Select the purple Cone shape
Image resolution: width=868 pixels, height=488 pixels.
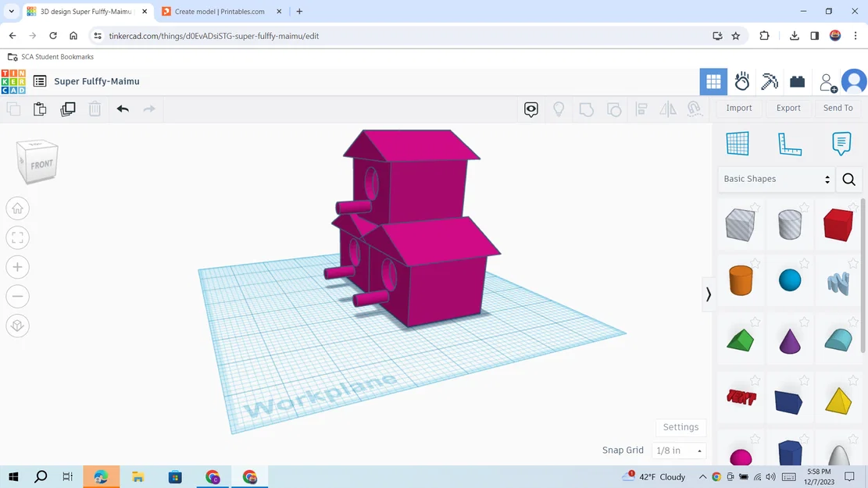click(790, 340)
